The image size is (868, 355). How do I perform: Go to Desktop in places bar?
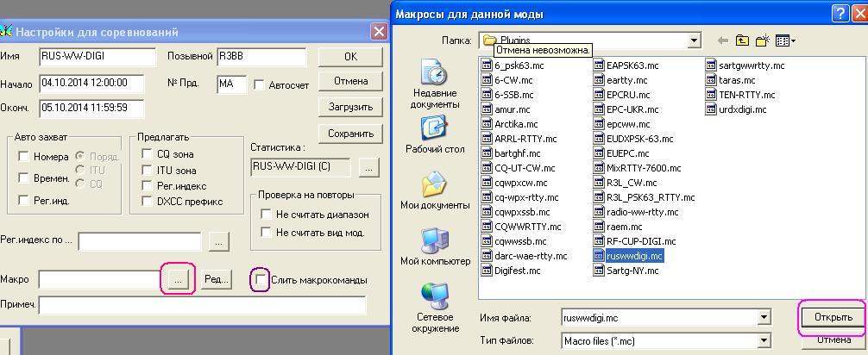pos(435,135)
